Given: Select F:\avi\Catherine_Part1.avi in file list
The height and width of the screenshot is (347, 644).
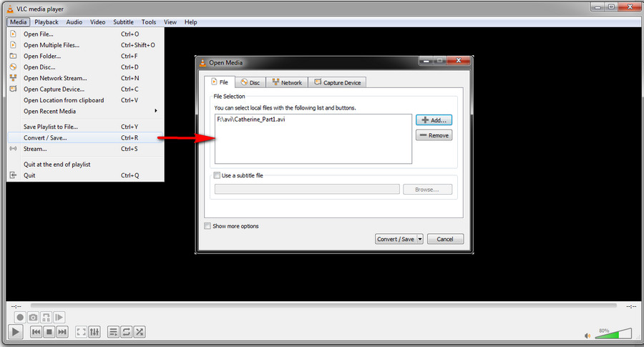Looking at the screenshot, I should coord(251,119).
